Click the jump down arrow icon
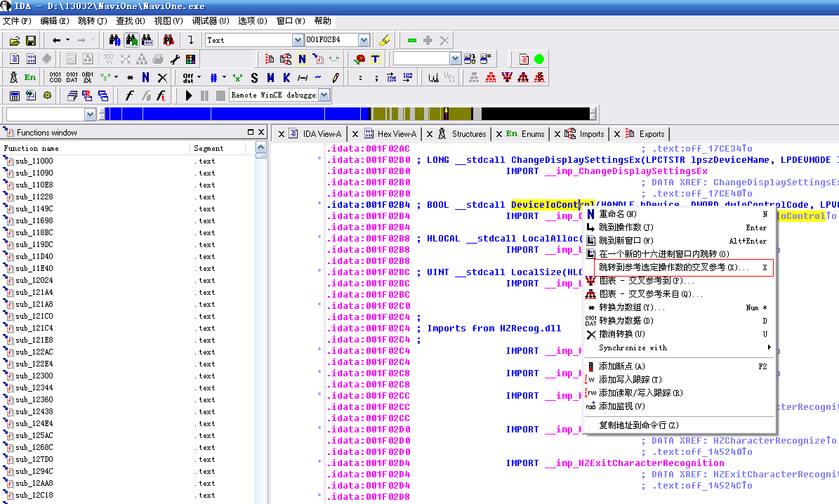 190,40
